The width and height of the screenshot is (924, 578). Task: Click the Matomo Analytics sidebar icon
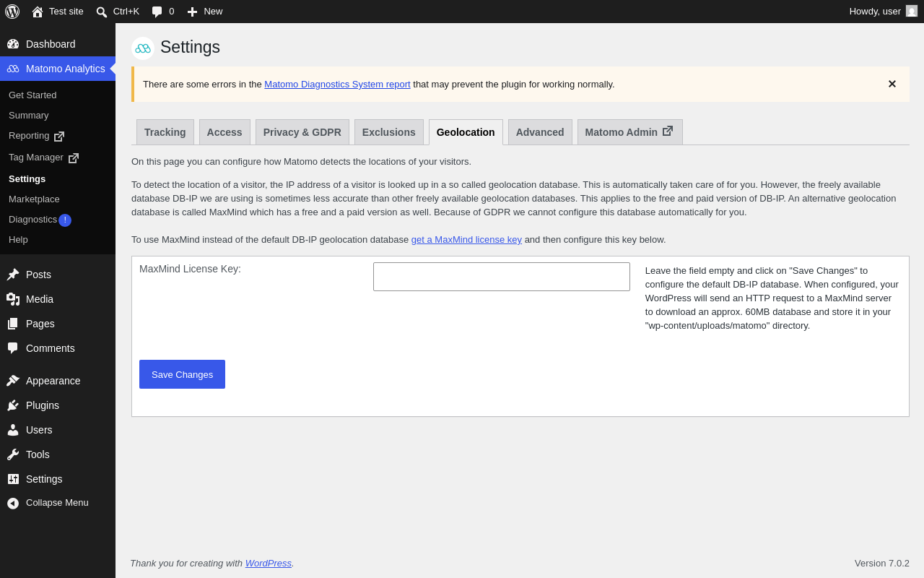click(13, 69)
